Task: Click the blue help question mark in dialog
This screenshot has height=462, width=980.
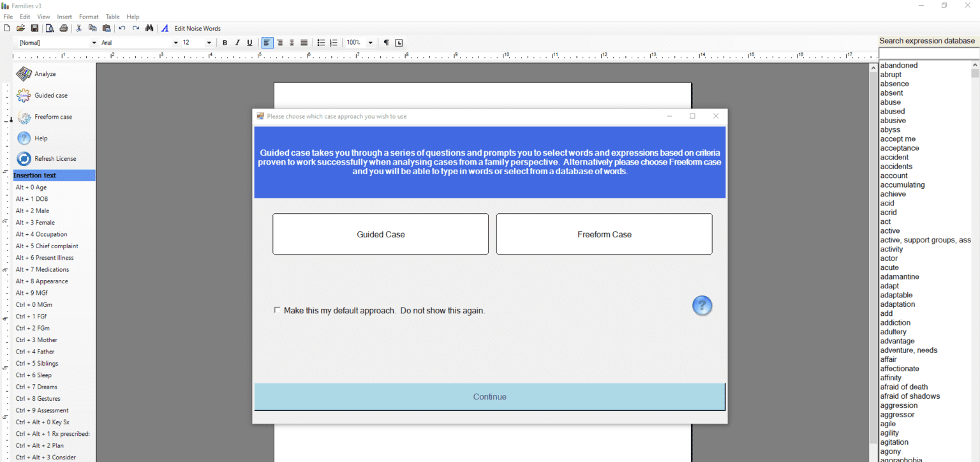Action: [x=702, y=306]
